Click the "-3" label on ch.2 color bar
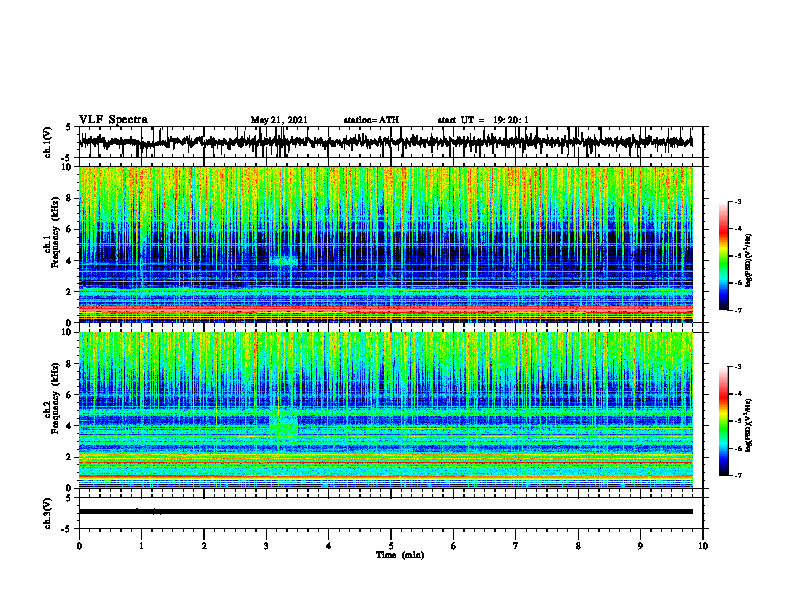Image resolution: width=792 pixels, height=612 pixels. point(737,367)
